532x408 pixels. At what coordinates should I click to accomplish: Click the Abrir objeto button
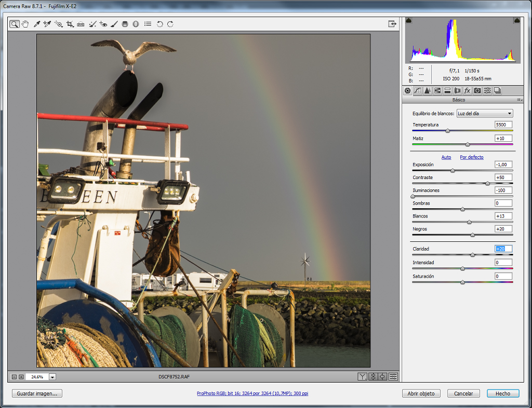pos(421,393)
